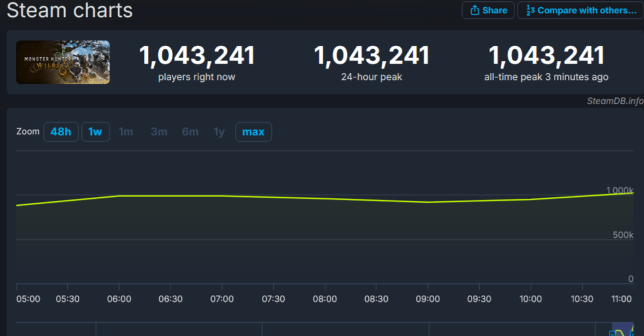The width and height of the screenshot is (644, 336).
Task: Click the players right now count
Action: [197, 56]
